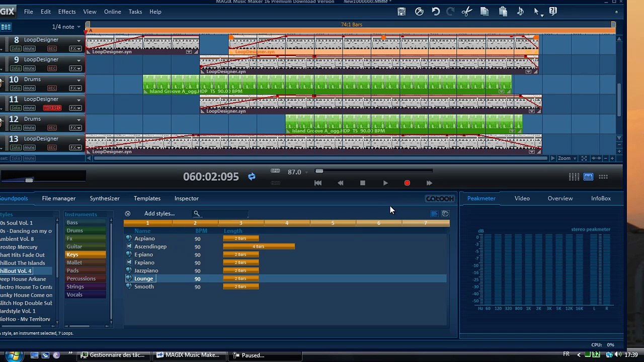This screenshot has height=362, width=644.
Task: Select the Guitar instrument category
Action: click(86, 246)
